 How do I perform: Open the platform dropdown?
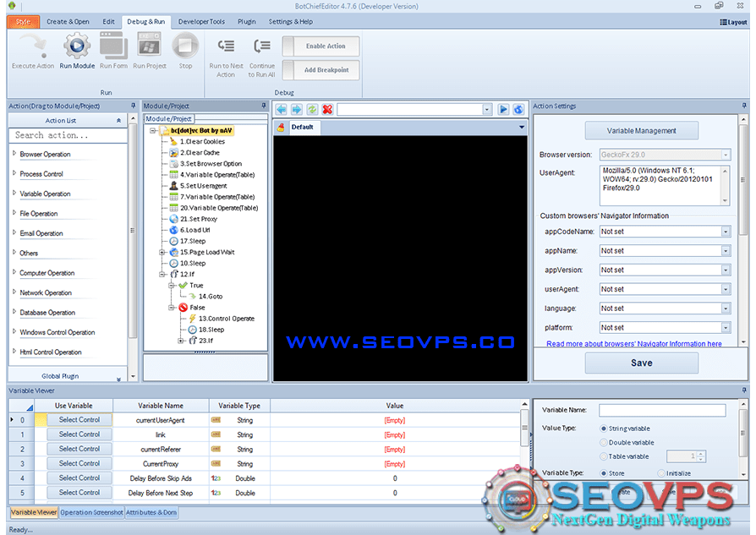tap(726, 328)
